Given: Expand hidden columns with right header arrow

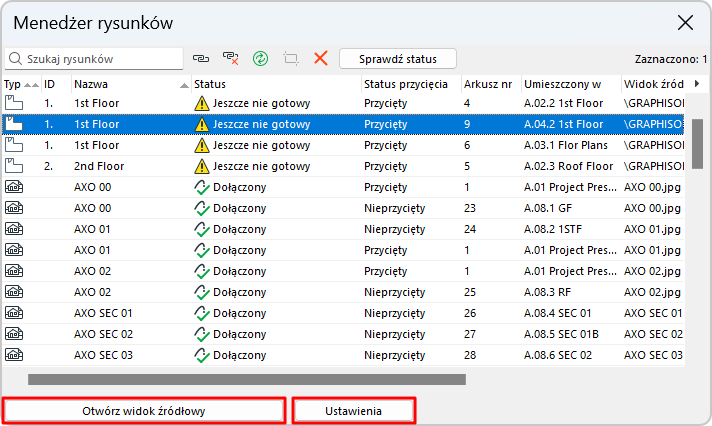Looking at the screenshot, I should (x=695, y=83).
